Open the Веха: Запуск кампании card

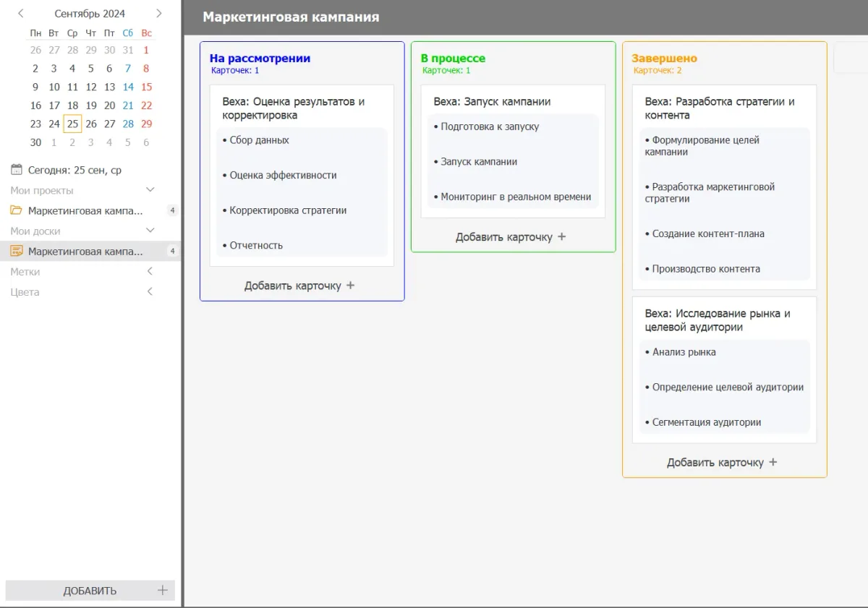[x=492, y=102]
